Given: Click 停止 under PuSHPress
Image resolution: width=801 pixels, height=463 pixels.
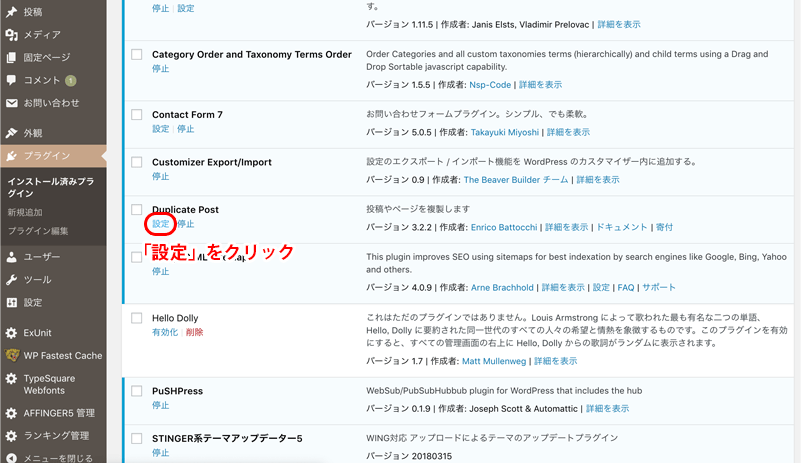Looking at the screenshot, I should coord(160,405).
